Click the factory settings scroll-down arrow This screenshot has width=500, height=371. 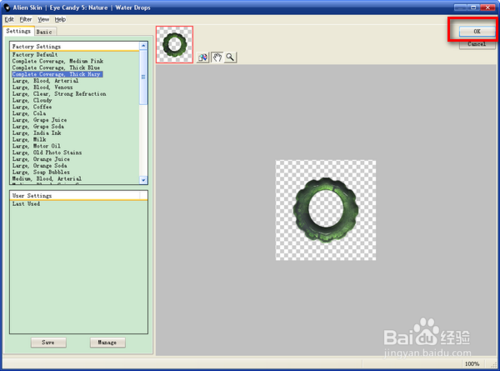(143, 180)
